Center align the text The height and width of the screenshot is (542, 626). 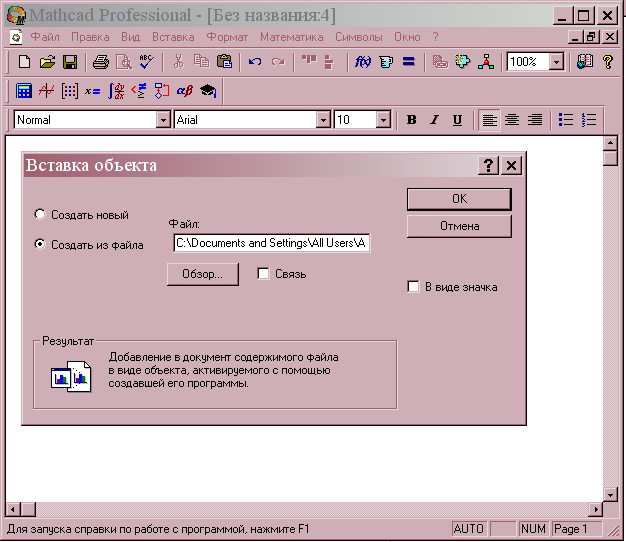pyautogui.click(x=512, y=120)
